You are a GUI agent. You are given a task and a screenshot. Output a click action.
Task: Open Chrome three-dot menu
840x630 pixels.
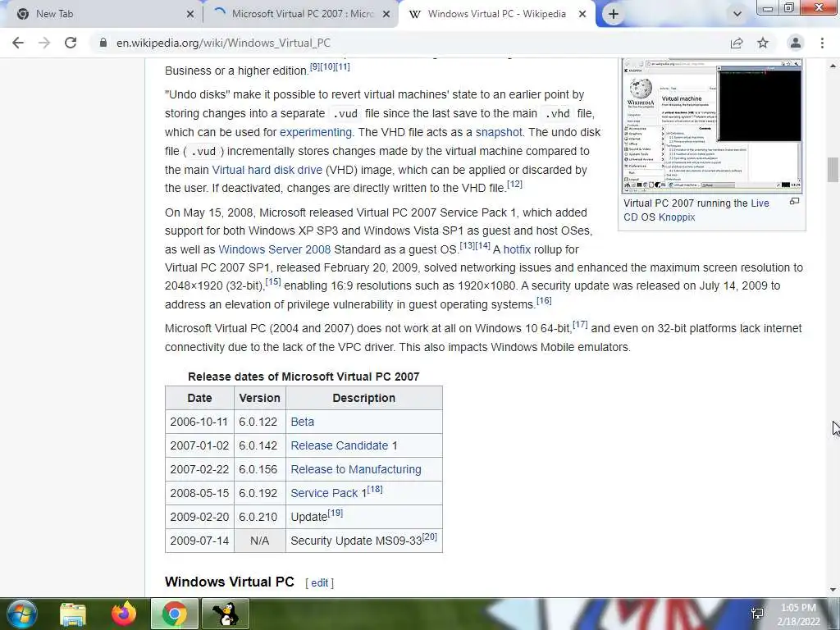pos(822,43)
